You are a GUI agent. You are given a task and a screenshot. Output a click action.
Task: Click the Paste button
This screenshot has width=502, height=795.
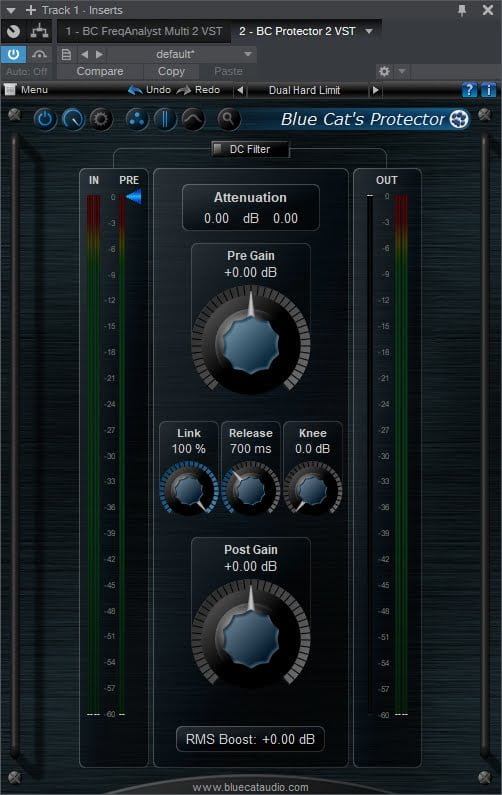[228, 71]
